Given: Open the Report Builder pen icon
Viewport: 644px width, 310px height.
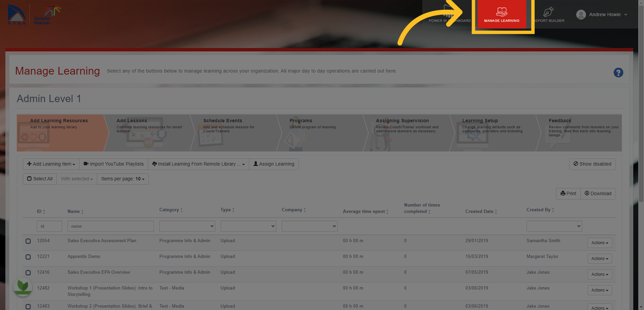Looking at the screenshot, I should (548, 12).
